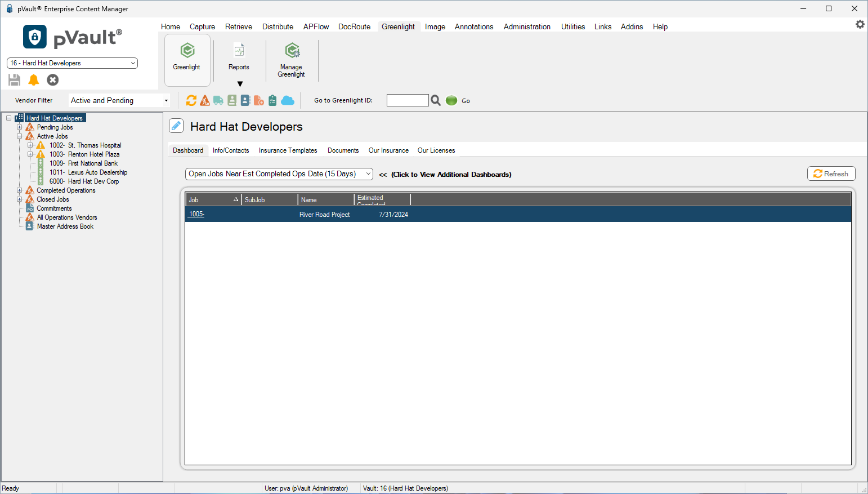This screenshot has width=868, height=494.
Task: Click the pVault shield logo
Action: click(35, 37)
